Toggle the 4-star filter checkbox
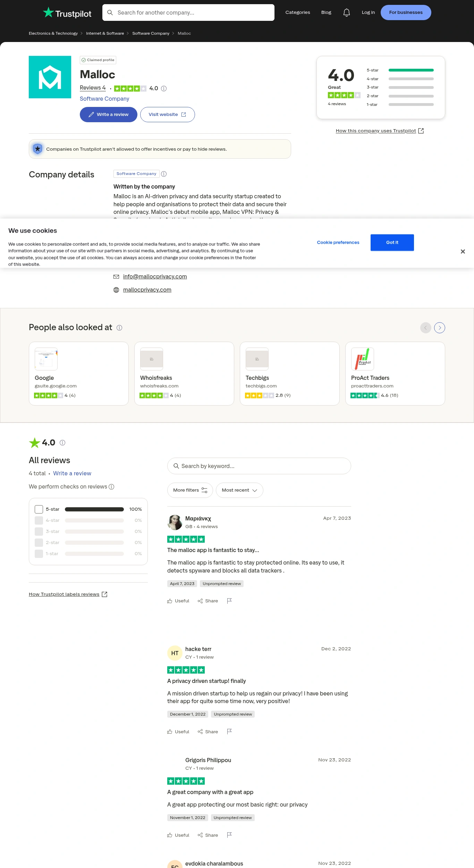The image size is (474, 868). click(39, 520)
